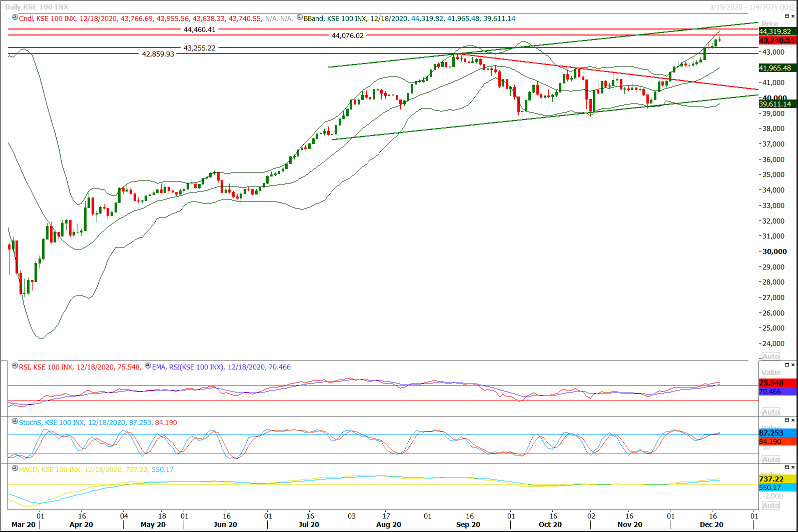Click the EMA RSI indicator legend icon

point(148,366)
